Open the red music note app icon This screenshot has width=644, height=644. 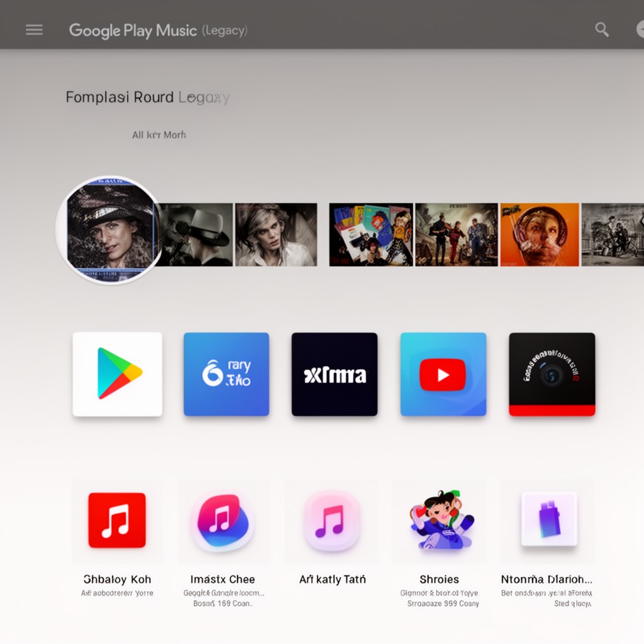click(117, 520)
